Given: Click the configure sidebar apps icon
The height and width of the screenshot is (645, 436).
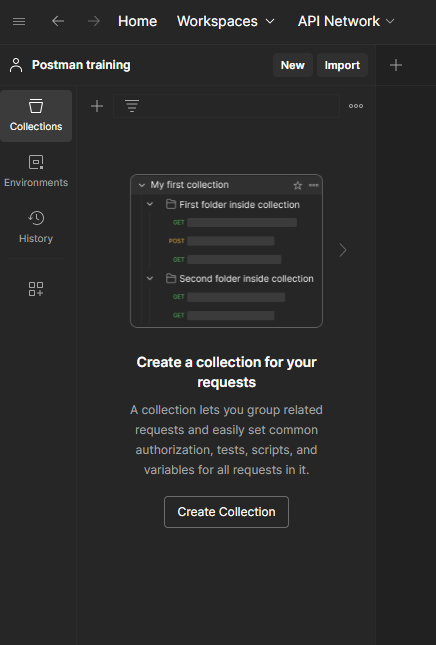Looking at the screenshot, I should pyautogui.click(x=36, y=289).
